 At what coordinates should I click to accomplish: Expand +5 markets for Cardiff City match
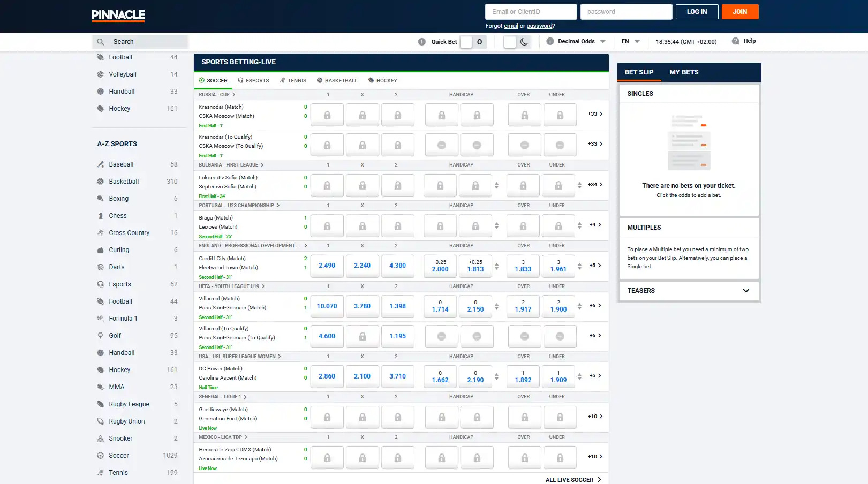(595, 266)
